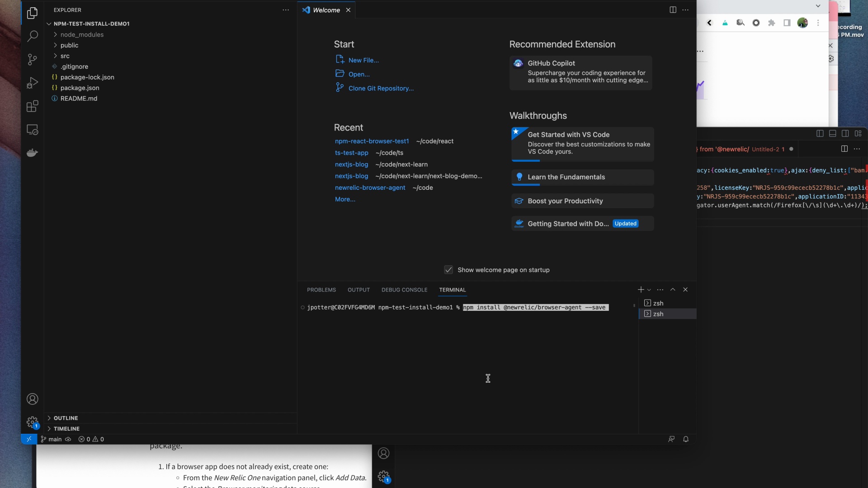Open the Search view in activity bar

coord(32,36)
